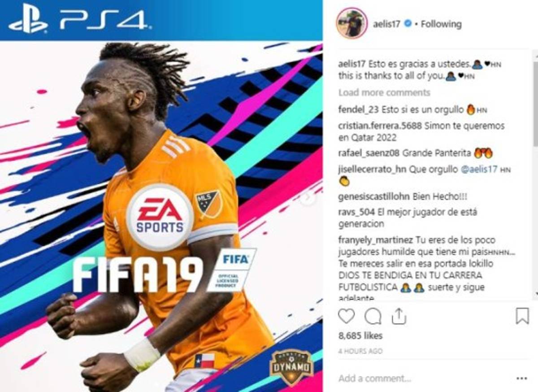
Task: View the list of 8,685 likes
Action: [360, 335]
